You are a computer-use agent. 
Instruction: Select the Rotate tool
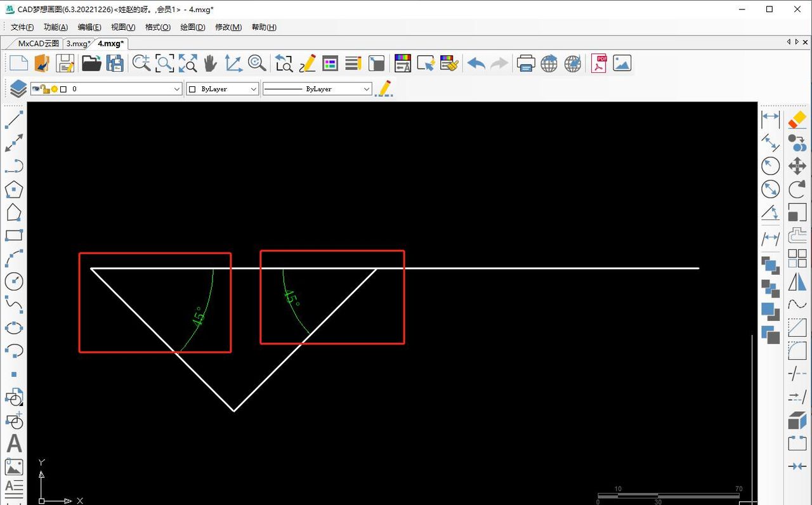click(797, 189)
